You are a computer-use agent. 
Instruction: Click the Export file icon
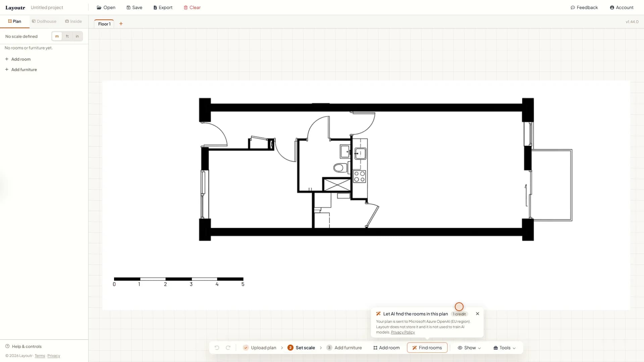[155, 7]
